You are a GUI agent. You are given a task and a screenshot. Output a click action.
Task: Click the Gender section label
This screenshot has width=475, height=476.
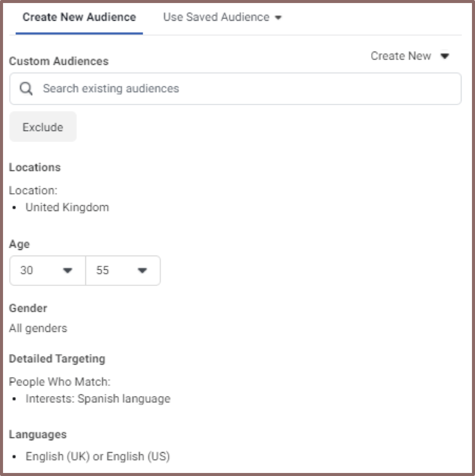pos(28,308)
